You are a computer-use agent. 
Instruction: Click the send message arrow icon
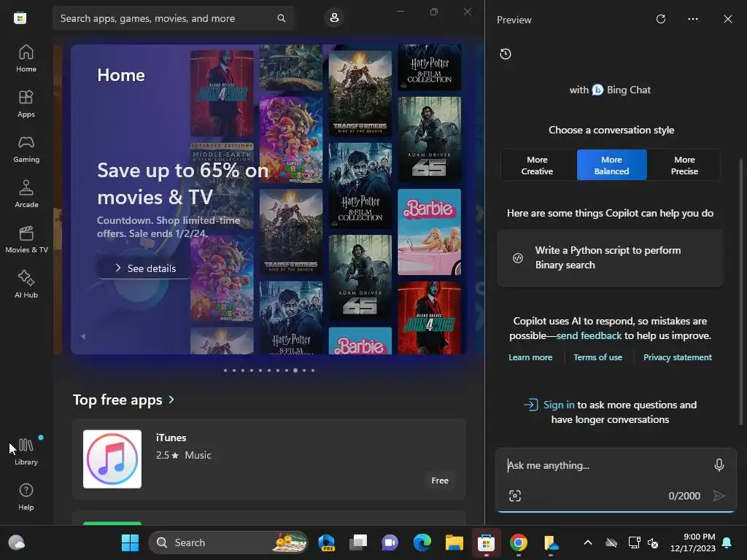click(719, 496)
